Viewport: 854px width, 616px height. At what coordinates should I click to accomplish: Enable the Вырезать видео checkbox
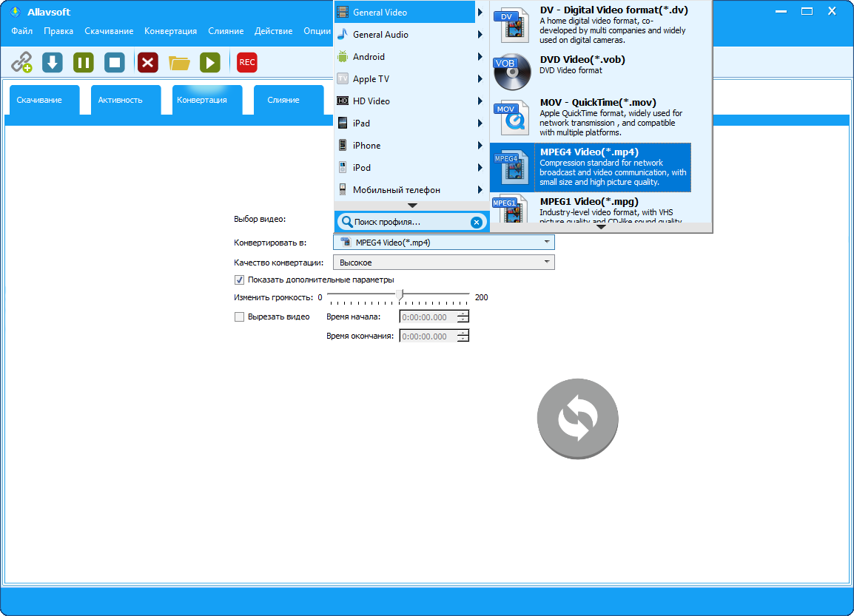pyautogui.click(x=239, y=317)
